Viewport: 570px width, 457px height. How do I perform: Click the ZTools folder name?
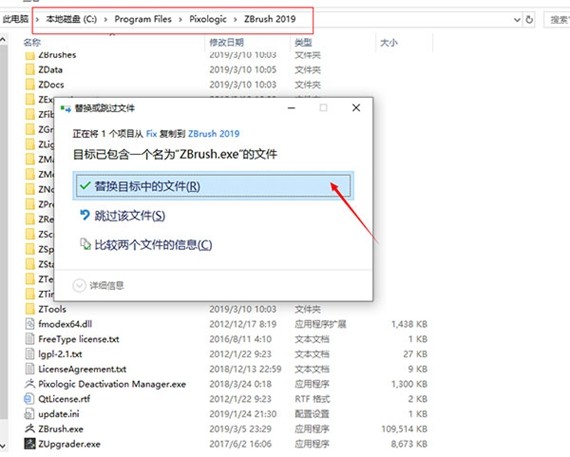coord(52,309)
